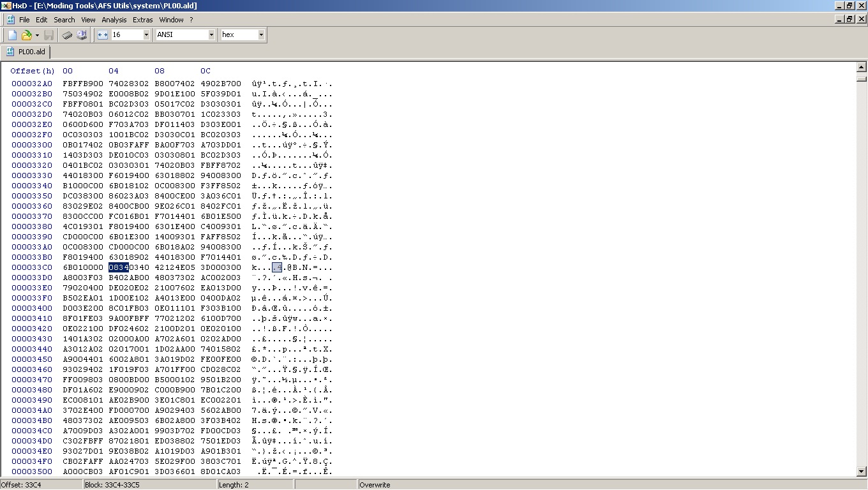Image resolution: width=868 pixels, height=490 pixels.
Task: Click hex group DF011403 in row 000032E0
Action: (175, 124)
